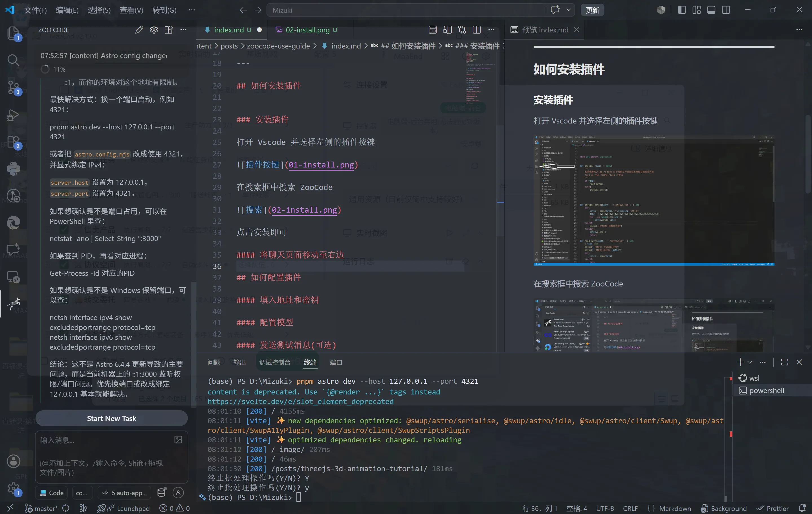Screen dimensions: 812x514
Task: Add a new terminal with plus icon
Action: coord(740,362)
